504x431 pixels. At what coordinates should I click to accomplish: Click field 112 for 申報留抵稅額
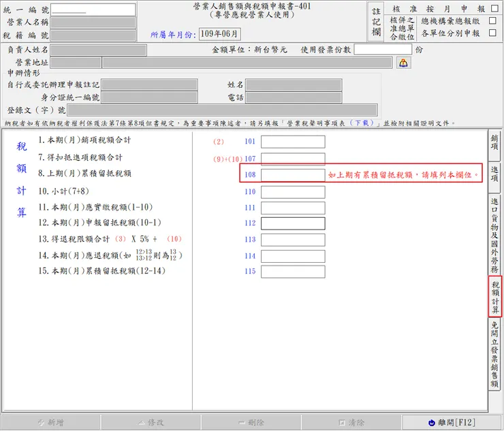click(293, 223)
